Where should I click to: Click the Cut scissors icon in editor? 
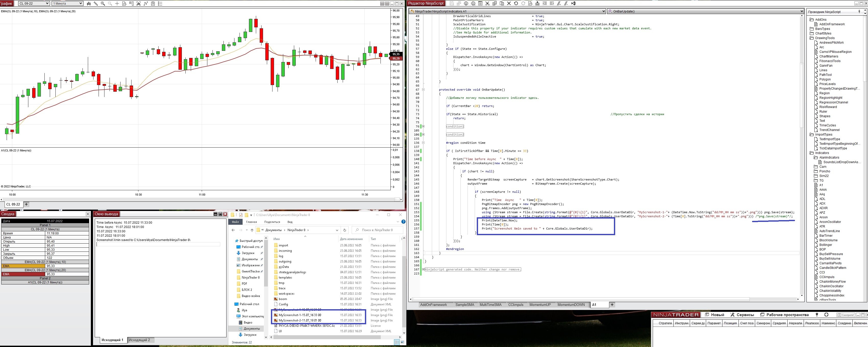(487, 3)
